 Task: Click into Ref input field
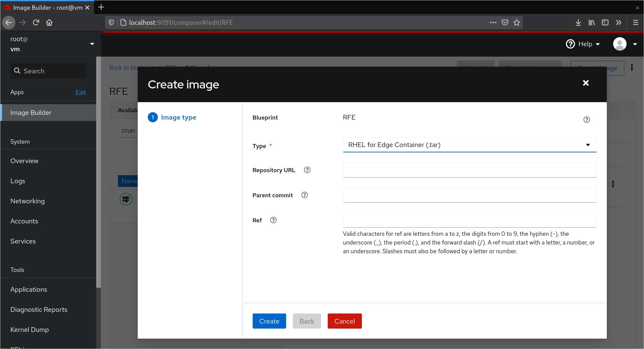click(x=470, y=220)
